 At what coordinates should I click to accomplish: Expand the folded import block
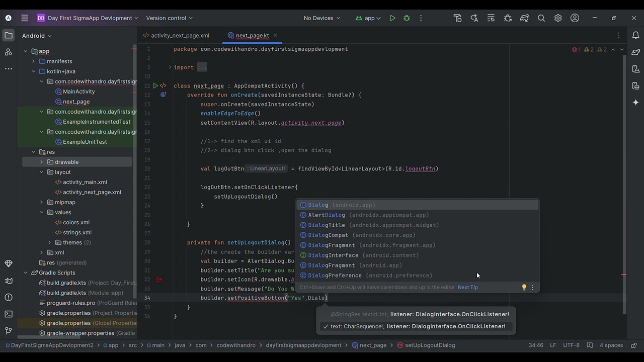point(170,67)
